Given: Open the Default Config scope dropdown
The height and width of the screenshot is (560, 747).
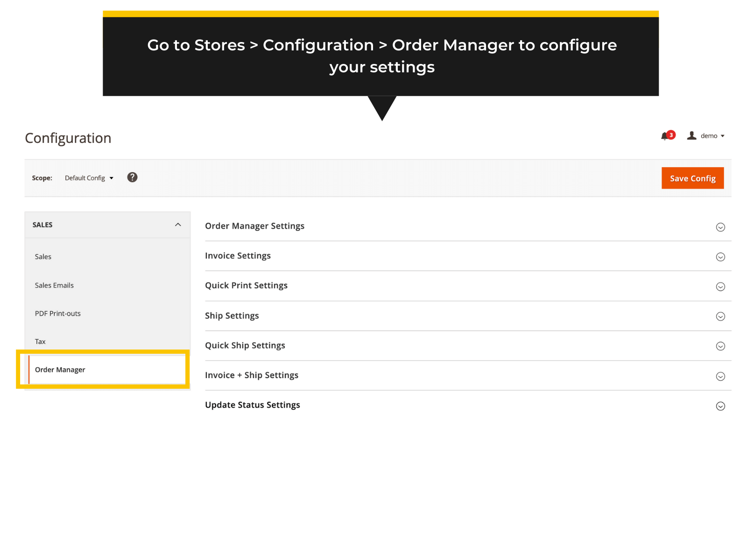Looking at the screenshot, I should pos(89,178).
